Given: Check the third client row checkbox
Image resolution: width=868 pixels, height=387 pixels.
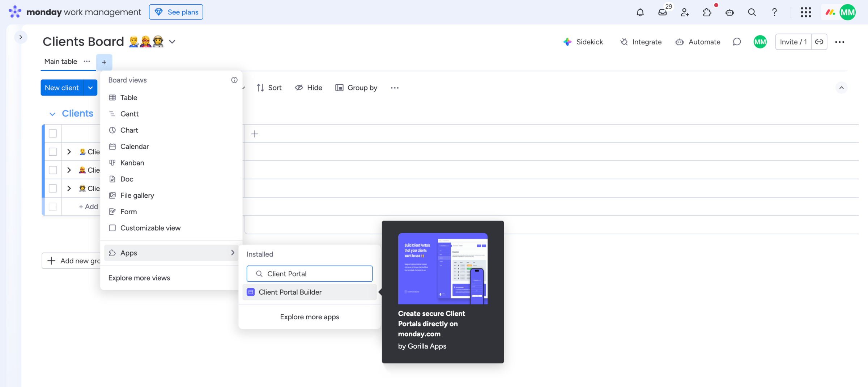Looking at the screenshot, I should click(x=53, y=188).
